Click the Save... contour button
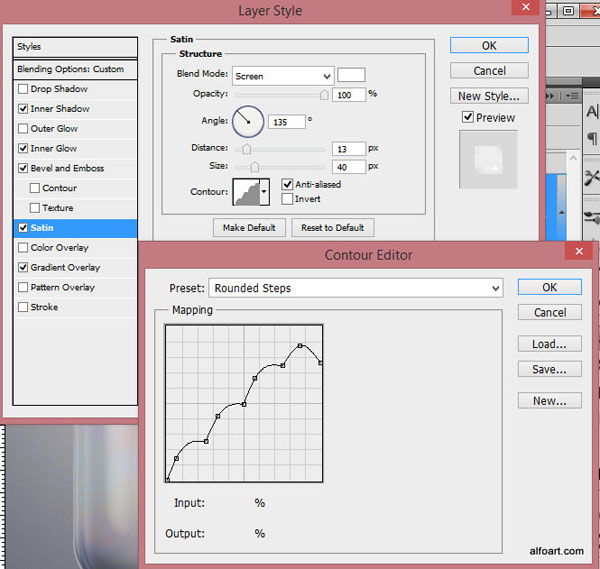Image resolution: width=600 pixels, height=569 pixels. tap(549, 369)
